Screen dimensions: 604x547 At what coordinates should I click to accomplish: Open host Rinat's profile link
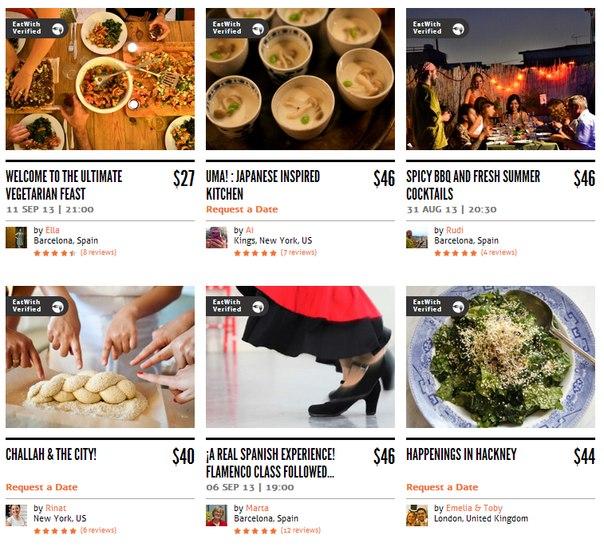(56, 508)
